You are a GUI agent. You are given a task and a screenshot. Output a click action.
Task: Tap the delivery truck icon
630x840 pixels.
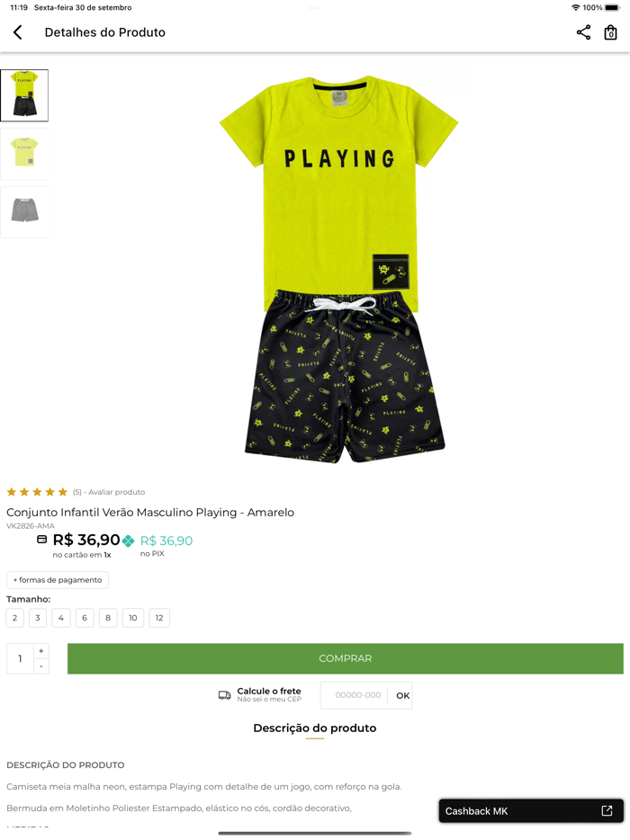(x=225, y=695)
